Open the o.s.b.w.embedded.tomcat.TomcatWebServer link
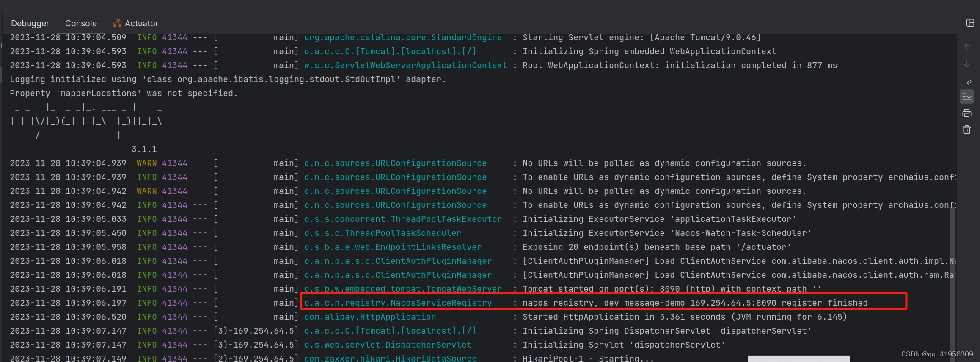Viewport: 980px width, 362px height. click(x=403, y=289)
